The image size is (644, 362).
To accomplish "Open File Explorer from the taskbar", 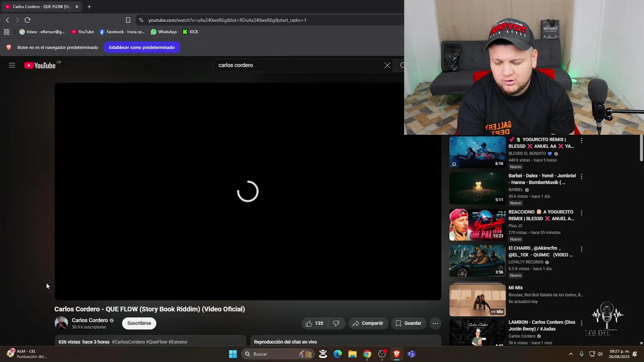I will pos(352,354).
